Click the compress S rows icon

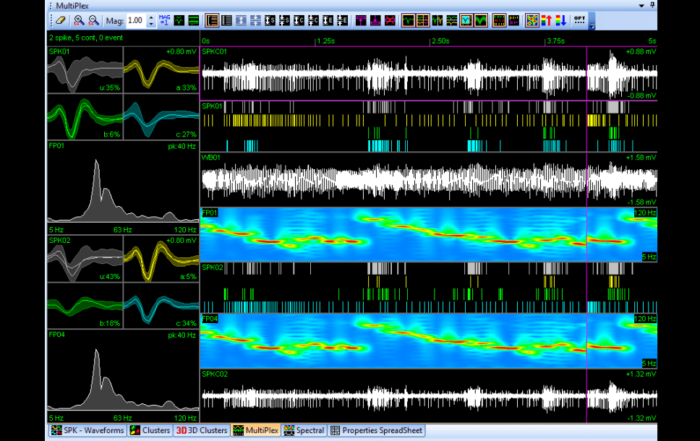click(284, 21)
